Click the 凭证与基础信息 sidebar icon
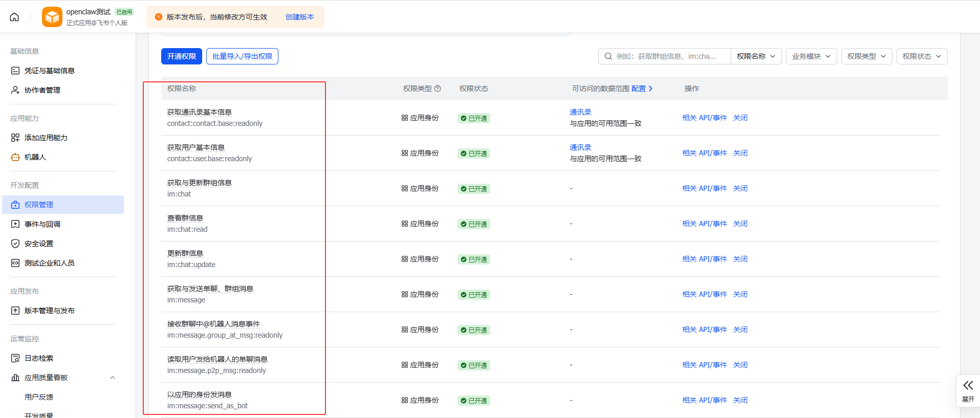This screenshot has height=418, width=980. tap(15, 71)
